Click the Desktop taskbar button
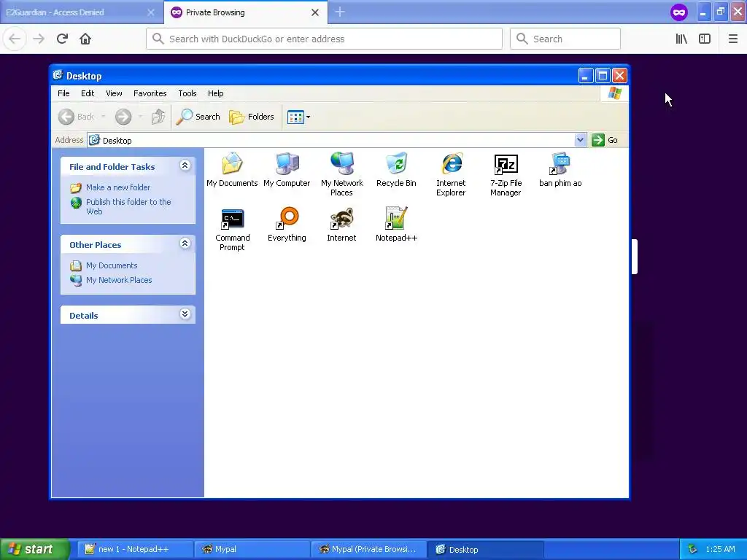This screenshot has height=560, width=747. point(485,549)
